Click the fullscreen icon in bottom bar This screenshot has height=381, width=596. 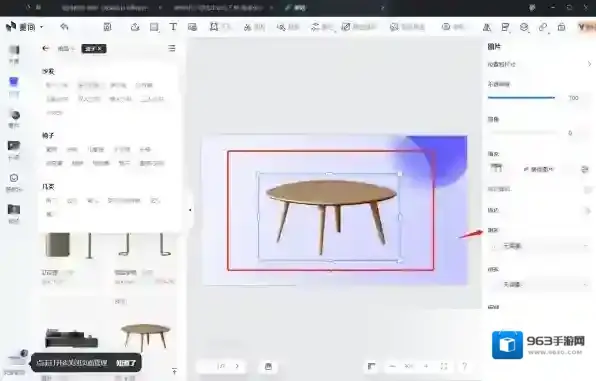click(x=444, y=366)
